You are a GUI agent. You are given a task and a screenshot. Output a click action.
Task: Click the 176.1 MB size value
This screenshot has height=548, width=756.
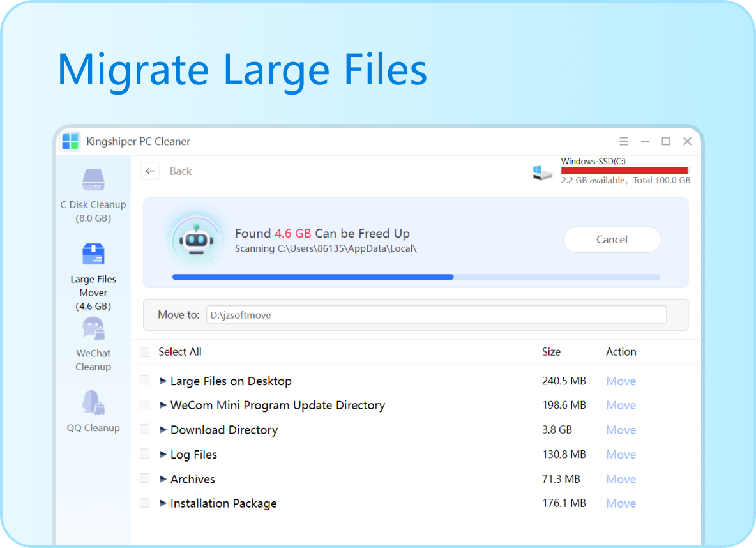tap(564, 503)
